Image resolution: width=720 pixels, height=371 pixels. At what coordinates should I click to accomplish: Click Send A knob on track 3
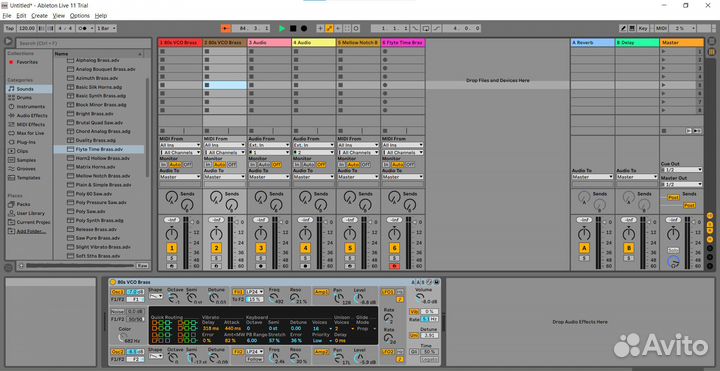coord(260,197)
